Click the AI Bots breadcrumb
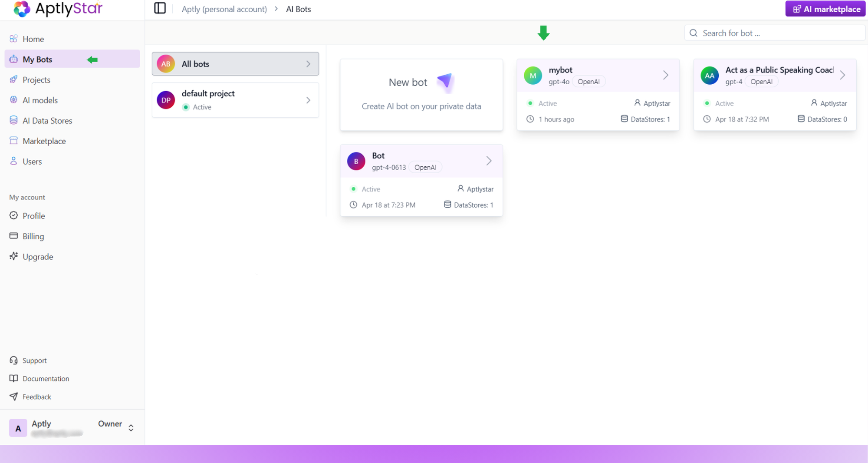The image size is (868, 463). coord(299,9)
